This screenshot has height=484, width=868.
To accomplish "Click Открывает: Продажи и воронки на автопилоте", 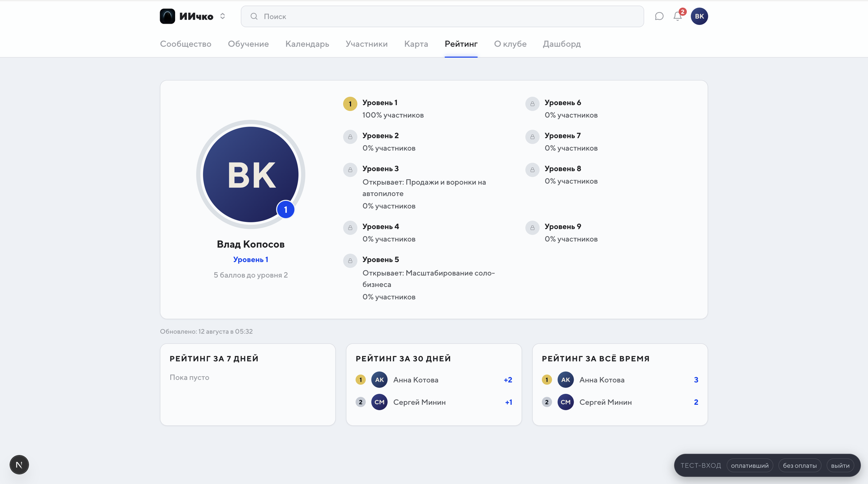I will tap(424, 188).
